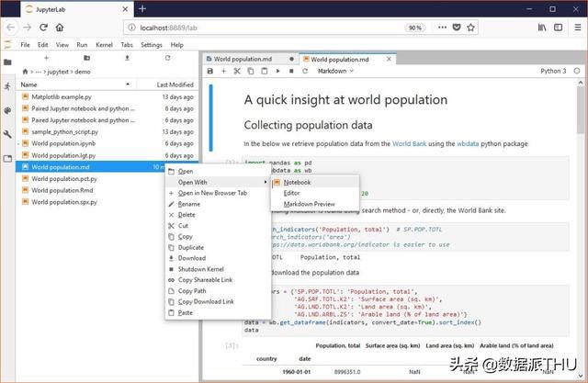The height and width of the screenshot is (383, 588).
Task: Open the Kernel menu
Action: coord(104,45)
